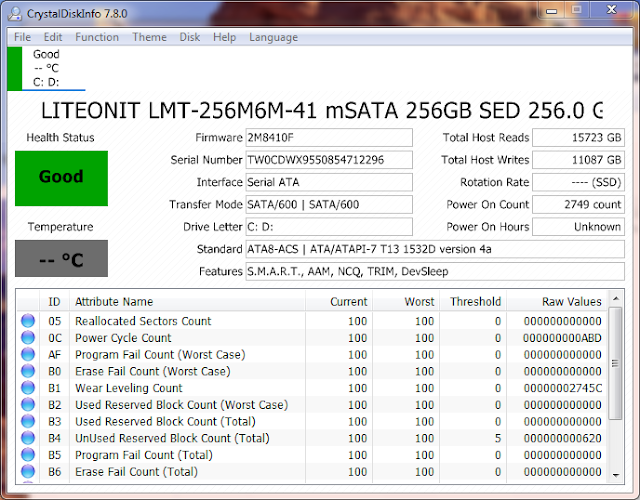Image resolution: width=640 pixels, height=500 pixels.
Task: Click the green Good health status button
Action: pyautogui.click(x=61, y=178)
